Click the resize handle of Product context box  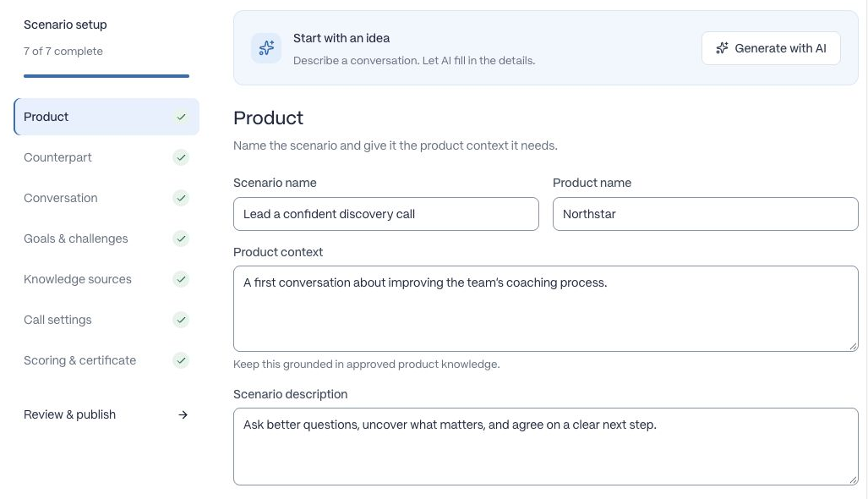click(853, 346)
